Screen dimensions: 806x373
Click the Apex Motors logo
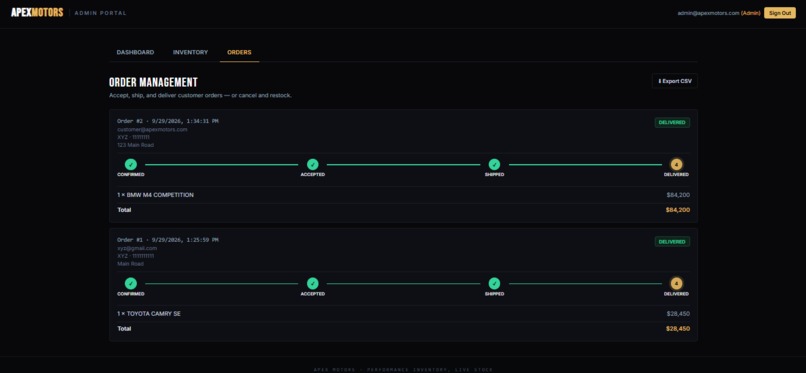click(x=37, y=12)
